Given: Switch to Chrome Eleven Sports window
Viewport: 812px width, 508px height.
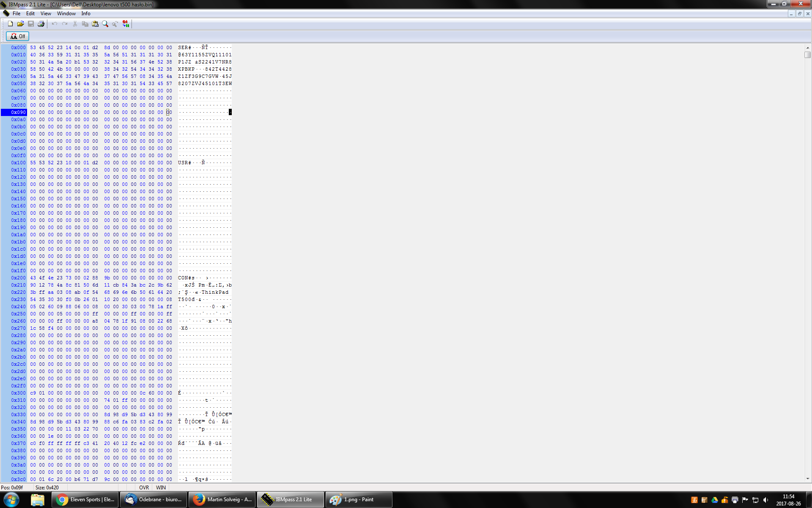Looking at the screenshot, I should click(x=85, y=500).
